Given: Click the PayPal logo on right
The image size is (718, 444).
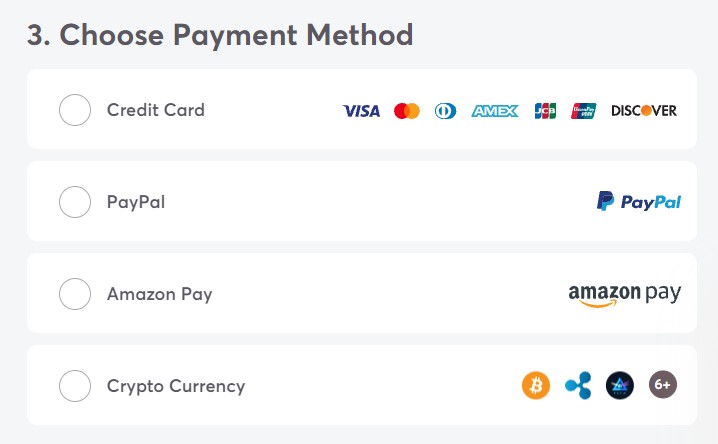Looking at the screenshot, I should tap(639, 201).
